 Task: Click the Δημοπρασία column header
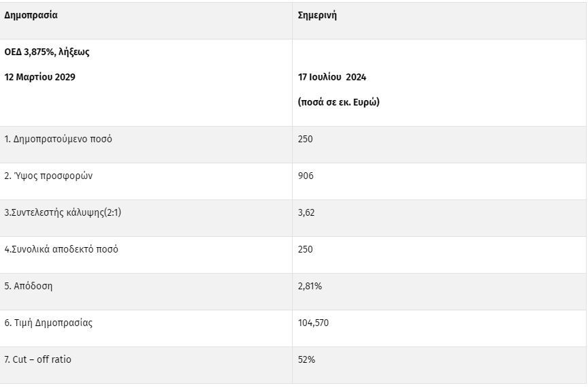[x=31, y=16]
